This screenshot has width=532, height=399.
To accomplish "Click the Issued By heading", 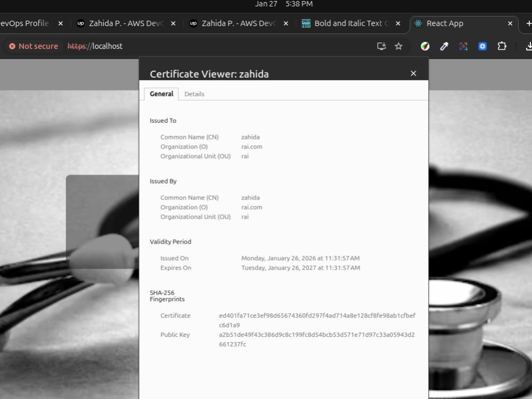I will [x=163, y=181].
